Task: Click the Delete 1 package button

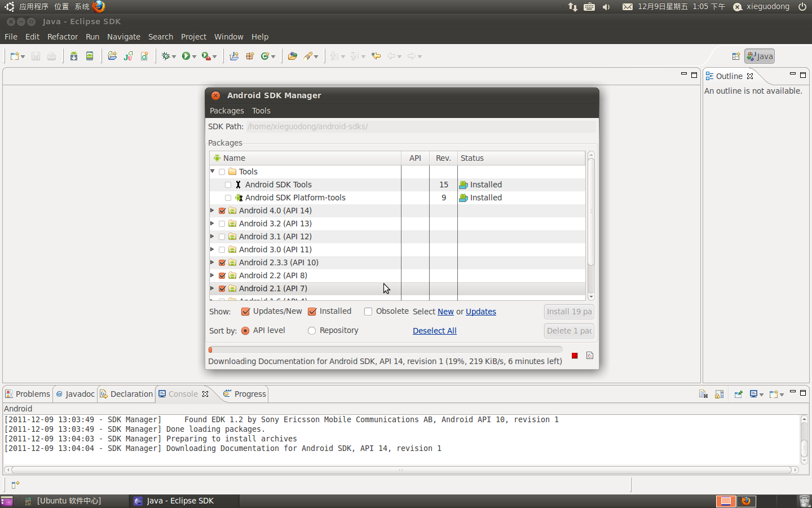Action: click(569, 331)
